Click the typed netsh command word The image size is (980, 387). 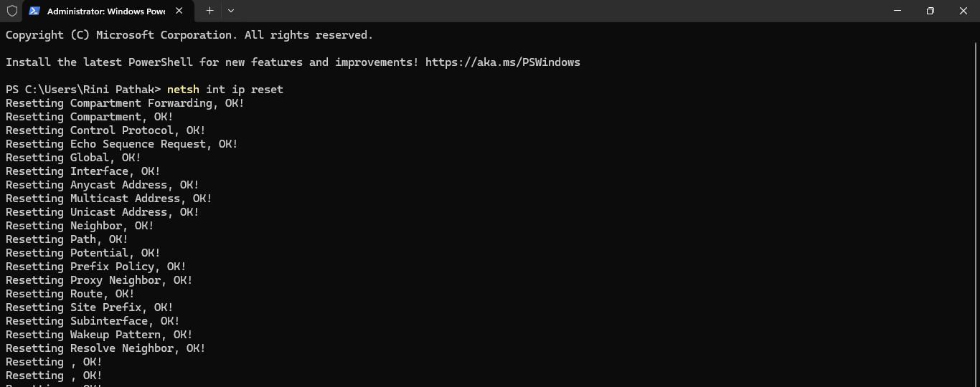click(x=183, y=90)
